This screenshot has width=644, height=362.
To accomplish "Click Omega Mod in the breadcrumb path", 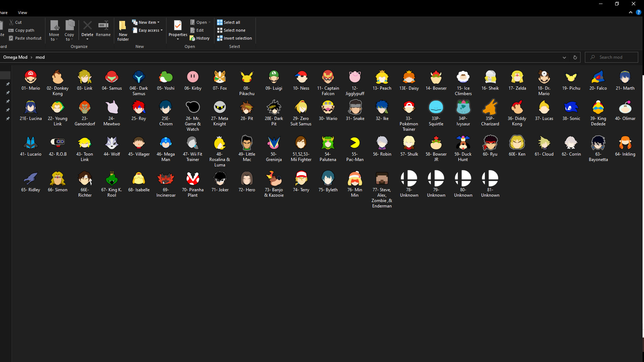I will pyautogui.click(x=15, y=57).
